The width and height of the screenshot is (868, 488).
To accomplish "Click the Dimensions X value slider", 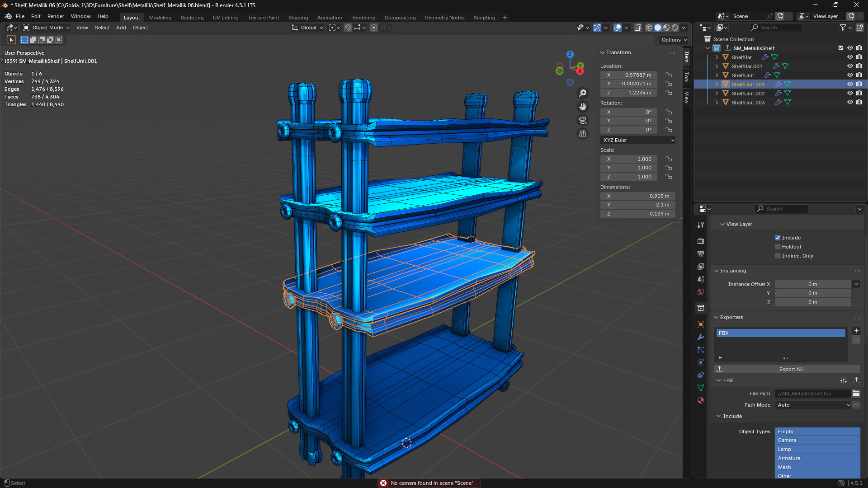I will (x=637, y=196).
